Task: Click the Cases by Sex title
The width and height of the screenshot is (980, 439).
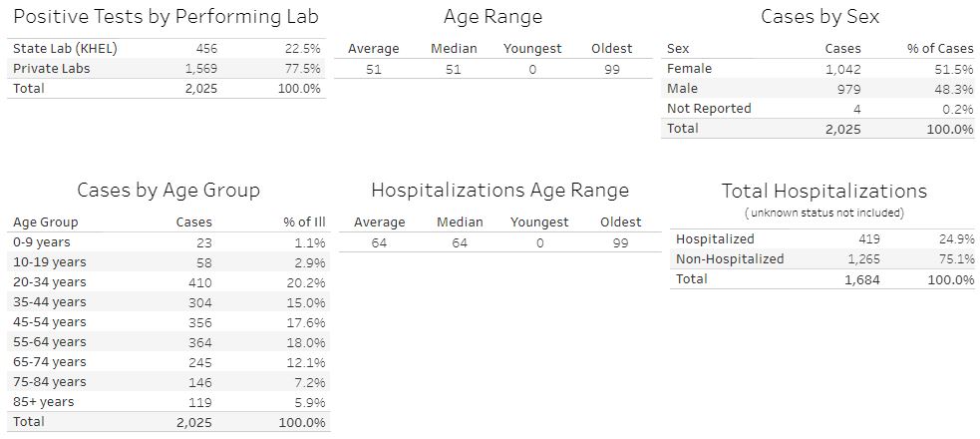Action: [818, 17]
